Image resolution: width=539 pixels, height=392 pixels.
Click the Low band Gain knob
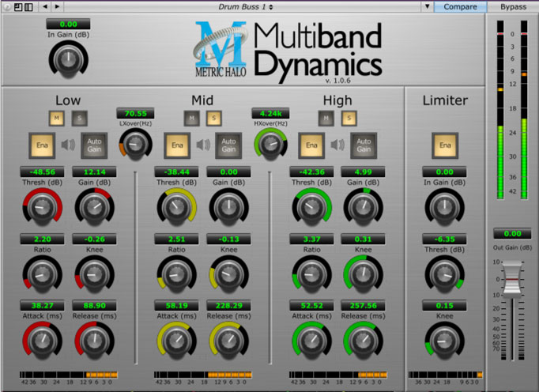click(x=95, y=207)
